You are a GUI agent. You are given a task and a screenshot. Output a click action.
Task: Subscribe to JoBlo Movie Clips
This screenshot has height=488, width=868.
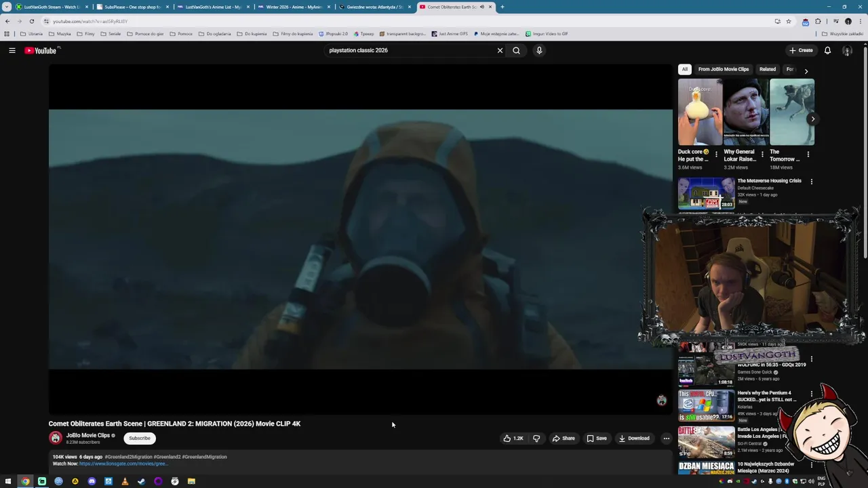(x=140, y=439)
